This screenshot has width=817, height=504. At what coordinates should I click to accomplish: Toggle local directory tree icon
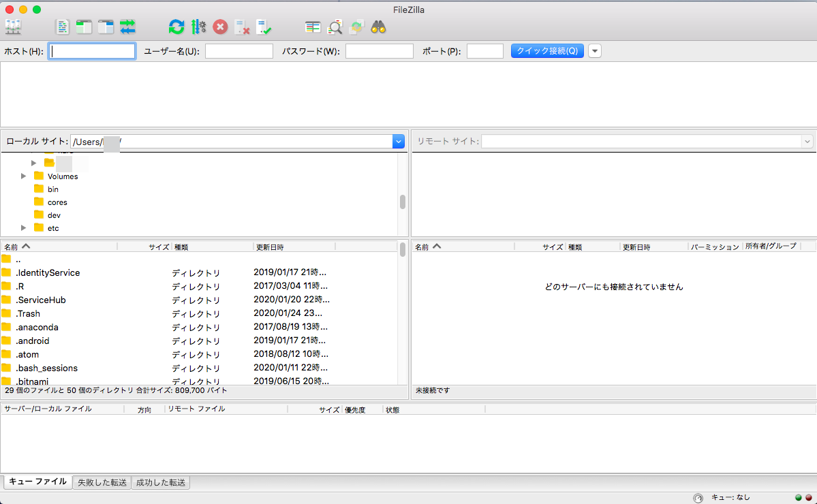pos(84,27)
